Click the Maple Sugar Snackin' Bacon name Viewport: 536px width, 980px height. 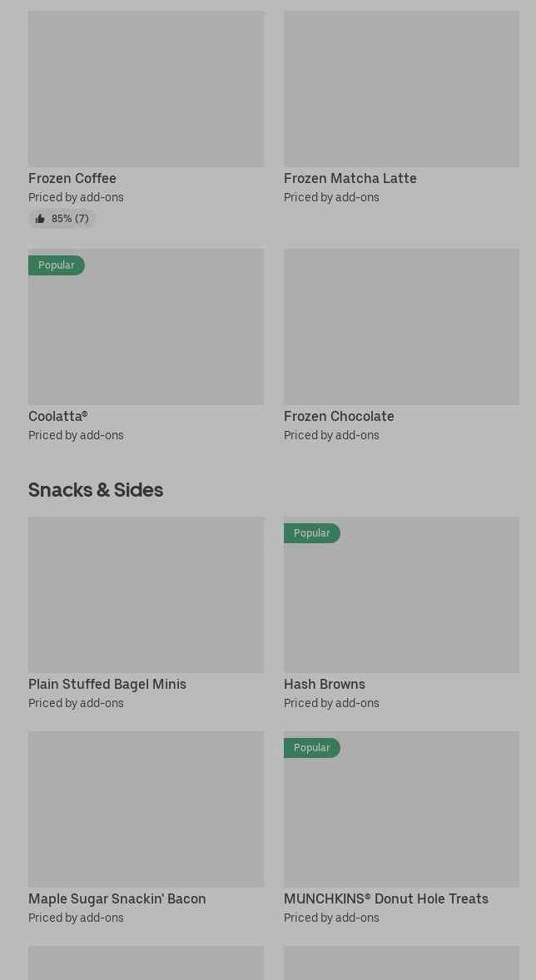pyautogui.click(x=117, y=898)
